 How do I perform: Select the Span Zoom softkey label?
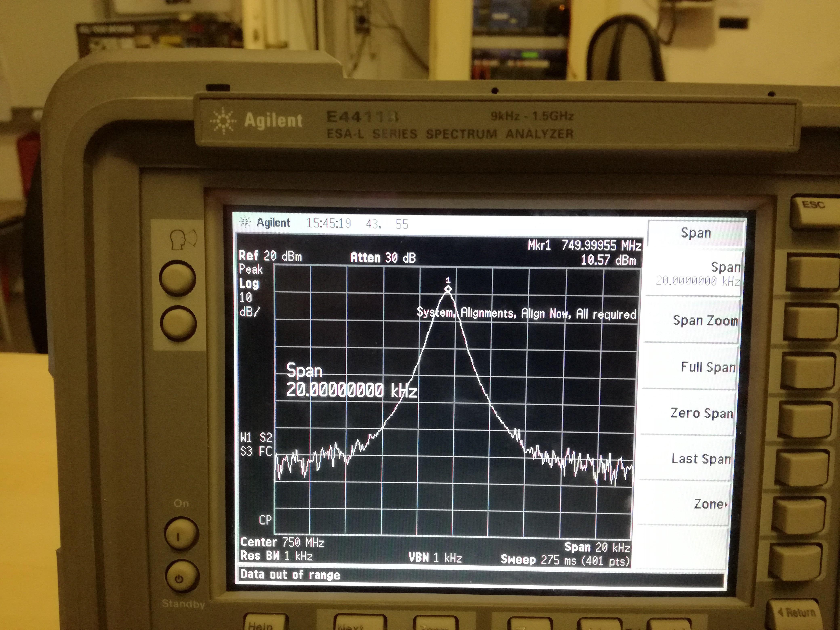705,320
